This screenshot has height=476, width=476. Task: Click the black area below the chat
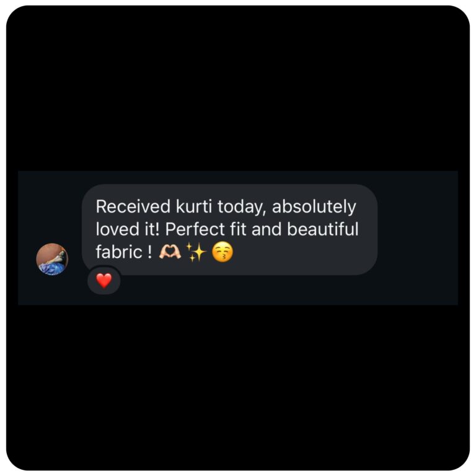click(x=238, y=387)
